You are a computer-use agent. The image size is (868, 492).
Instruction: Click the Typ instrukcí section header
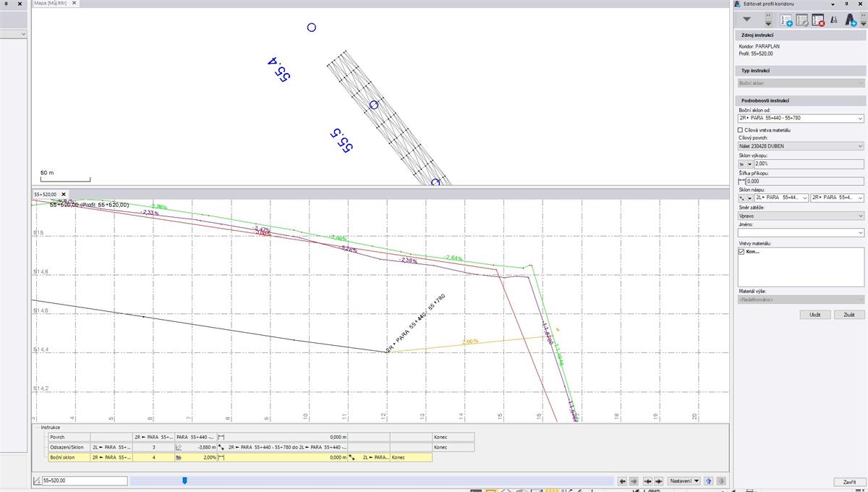800,71
